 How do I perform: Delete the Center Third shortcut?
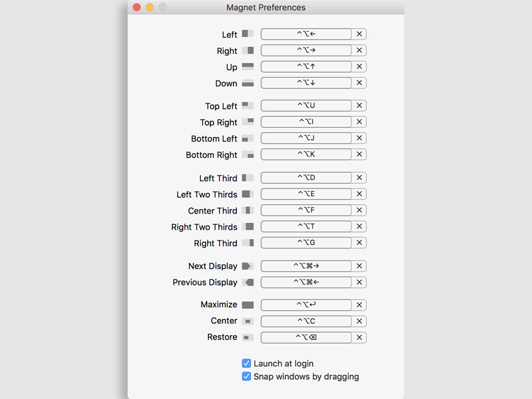359,210
